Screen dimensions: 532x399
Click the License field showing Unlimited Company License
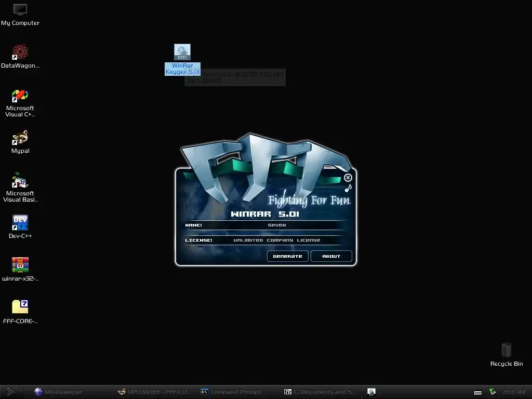[276, 240]
